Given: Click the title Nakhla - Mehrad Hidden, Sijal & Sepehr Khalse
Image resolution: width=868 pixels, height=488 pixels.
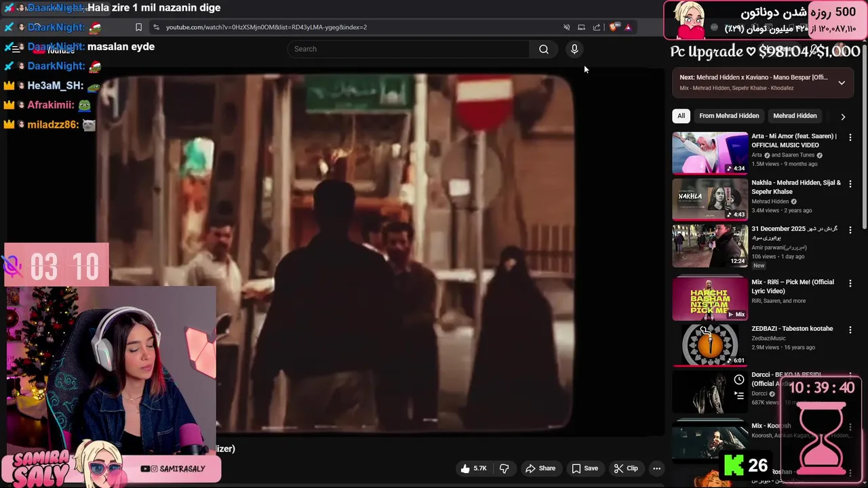Looking at the screenshot, I should point(796,187).
